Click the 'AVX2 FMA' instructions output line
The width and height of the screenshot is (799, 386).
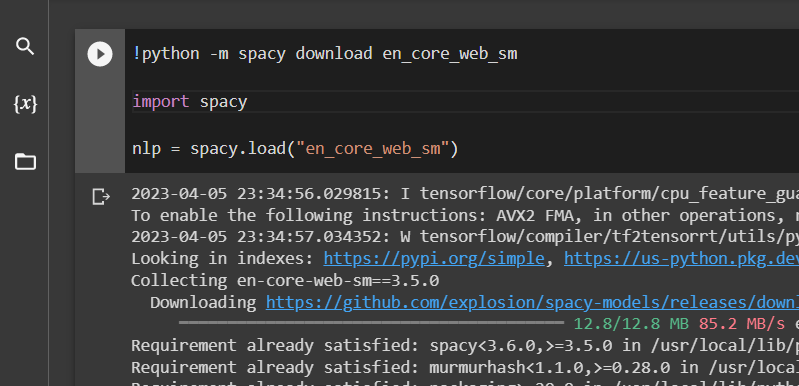[x=465, y=215]
